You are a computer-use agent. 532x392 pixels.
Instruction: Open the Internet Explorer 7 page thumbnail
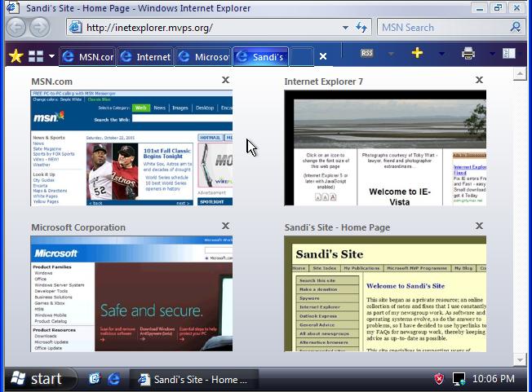pyautogui.click(x=385, y=148)
